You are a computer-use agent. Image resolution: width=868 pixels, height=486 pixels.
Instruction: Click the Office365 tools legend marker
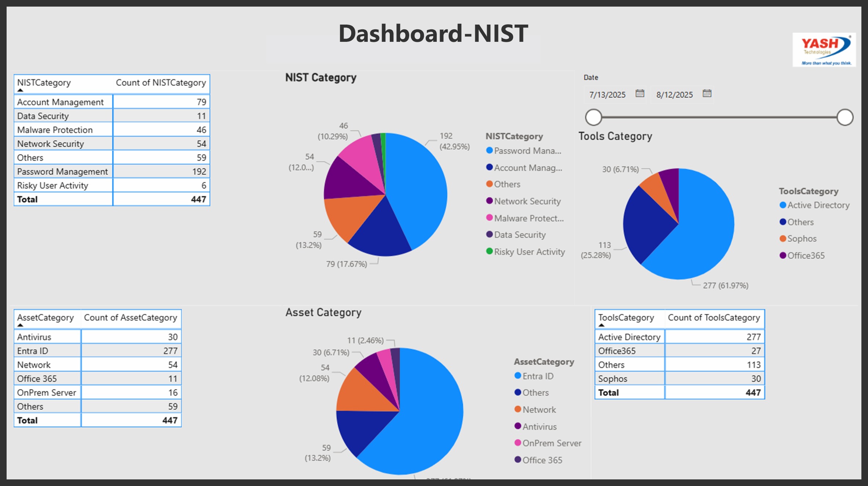(x=783, y=256)
